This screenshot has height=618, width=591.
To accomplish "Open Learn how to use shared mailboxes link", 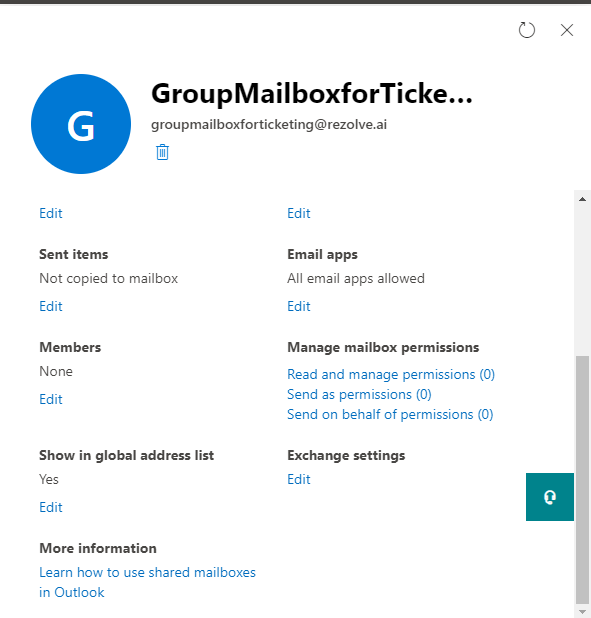I will [147, 582].
